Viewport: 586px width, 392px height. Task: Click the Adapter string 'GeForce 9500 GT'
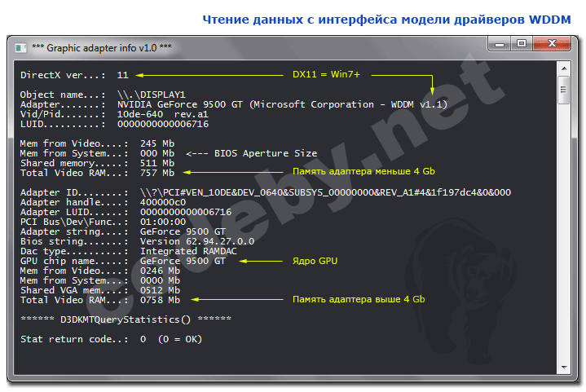pos(183,231)
